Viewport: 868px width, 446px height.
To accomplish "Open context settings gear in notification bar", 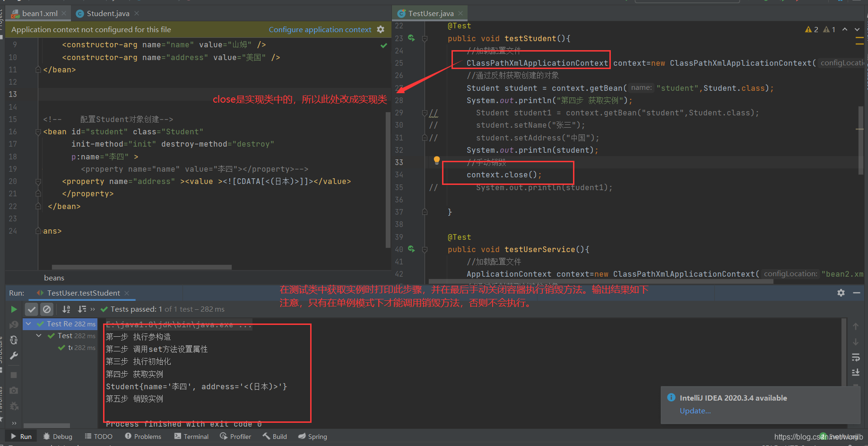I will pyautogui.click(x=381, y=29).
